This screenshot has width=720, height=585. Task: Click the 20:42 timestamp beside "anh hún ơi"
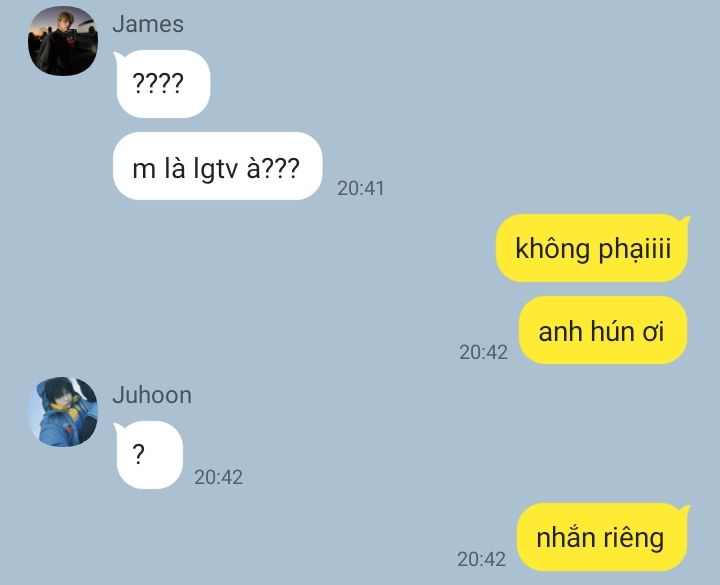[x=484, y=353]
